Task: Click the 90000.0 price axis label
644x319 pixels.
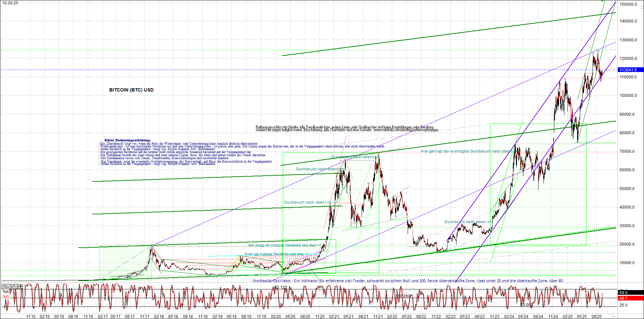Action: coord(627,114)
